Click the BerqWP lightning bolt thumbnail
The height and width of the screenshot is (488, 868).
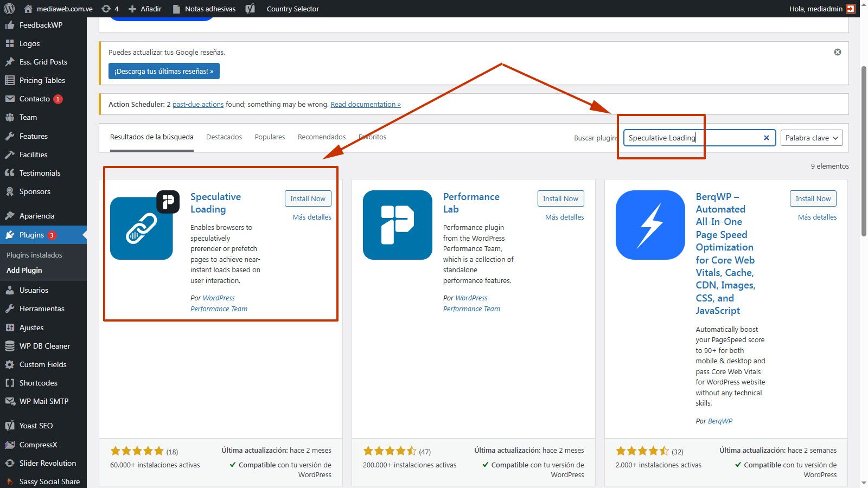[x=650, y=225]
